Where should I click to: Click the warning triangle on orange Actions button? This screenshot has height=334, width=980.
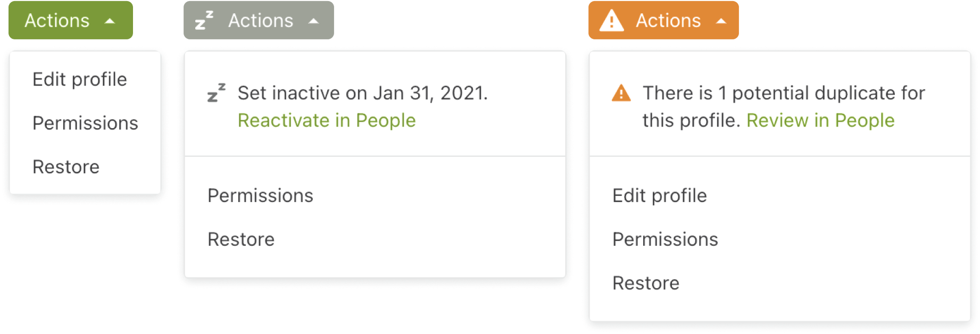click(611, 21)
